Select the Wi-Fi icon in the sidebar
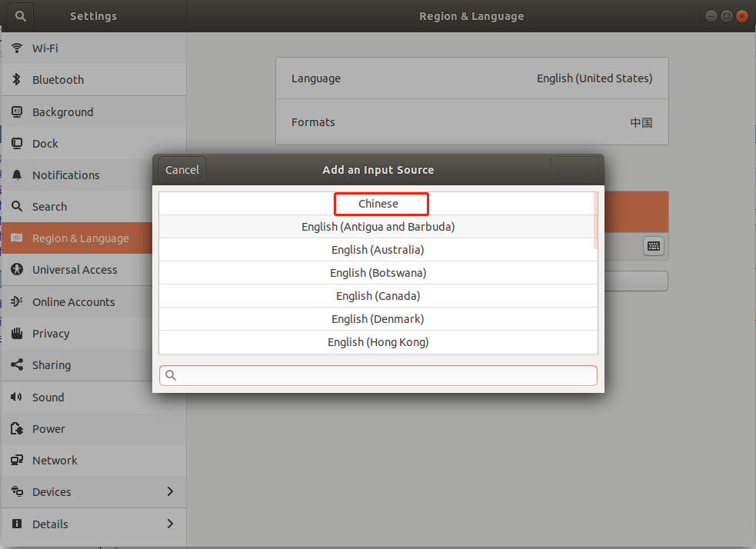This screenshot has width=756, height=549. point(16,48)
